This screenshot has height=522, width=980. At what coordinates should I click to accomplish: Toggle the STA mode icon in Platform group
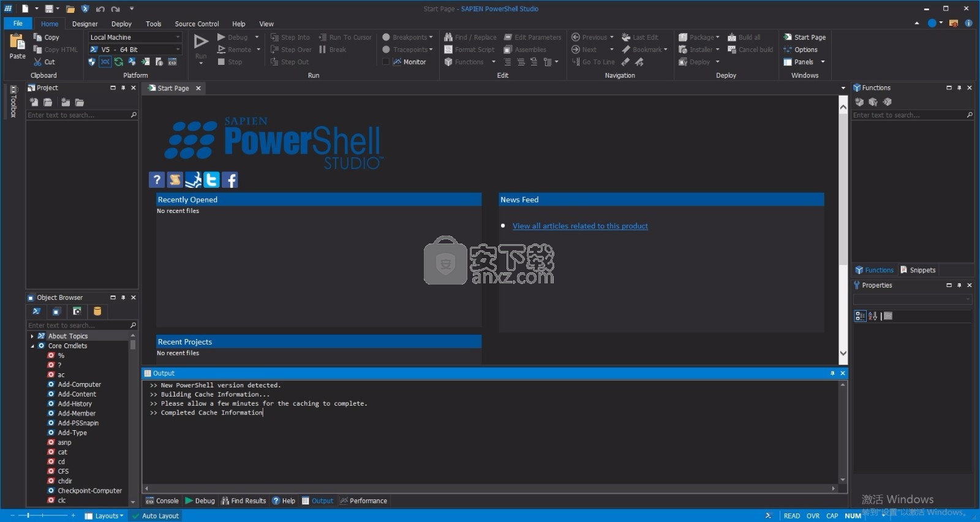click(x=105, y=62)
